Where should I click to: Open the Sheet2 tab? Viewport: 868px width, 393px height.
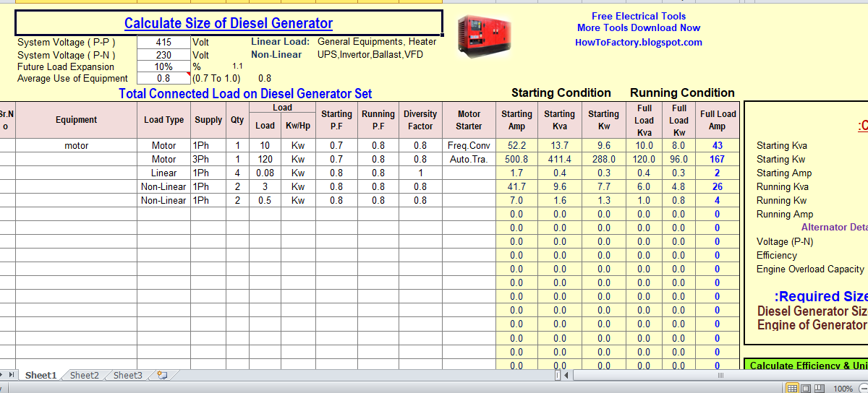click(x=84, y=376)
